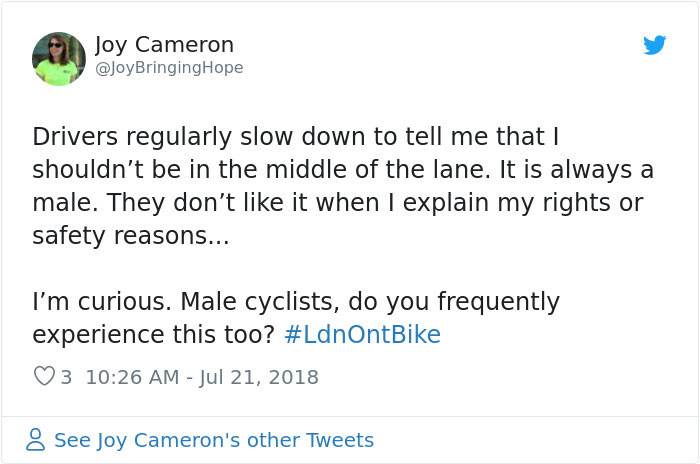Click the Twitter bird logo
Image resolution: width=700 pixels, height=464 pixels.
pos(654,45)
